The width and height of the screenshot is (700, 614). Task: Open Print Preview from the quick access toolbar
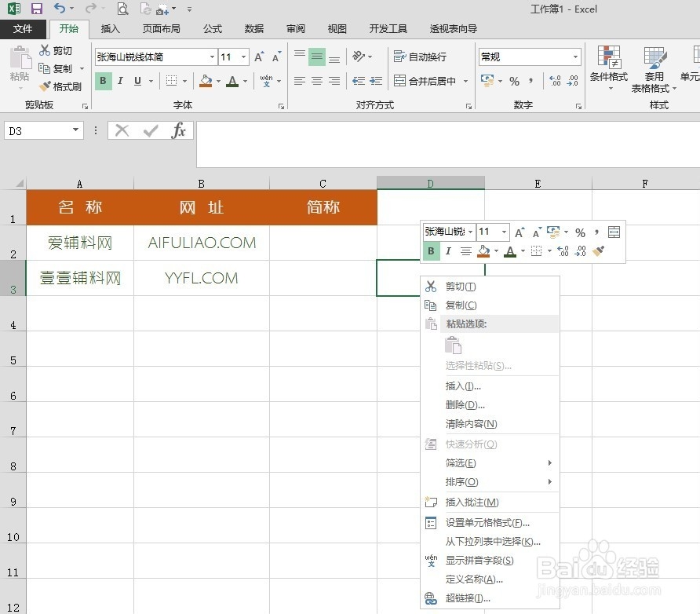pyautogui.click(x=122, y=9)
